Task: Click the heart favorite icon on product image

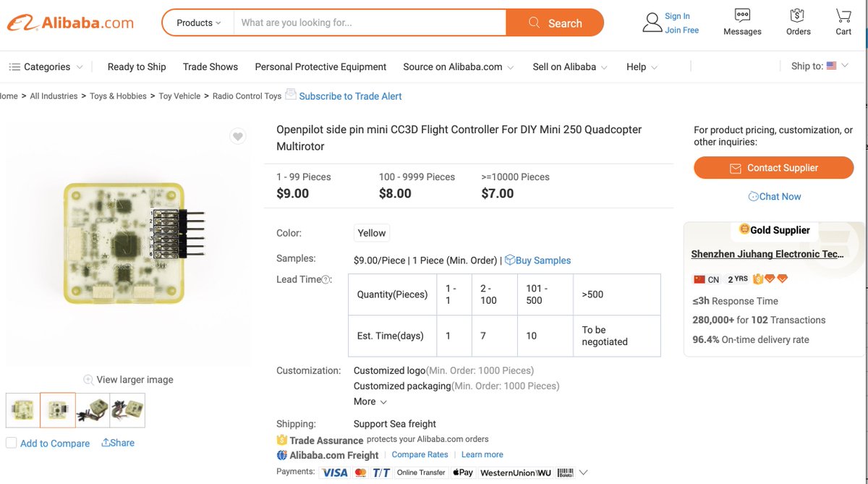Action: (237, 136)
